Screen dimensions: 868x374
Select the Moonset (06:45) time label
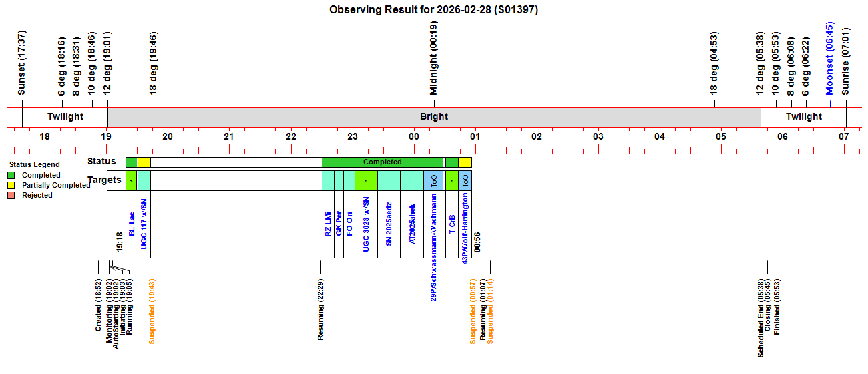[829, 59]
